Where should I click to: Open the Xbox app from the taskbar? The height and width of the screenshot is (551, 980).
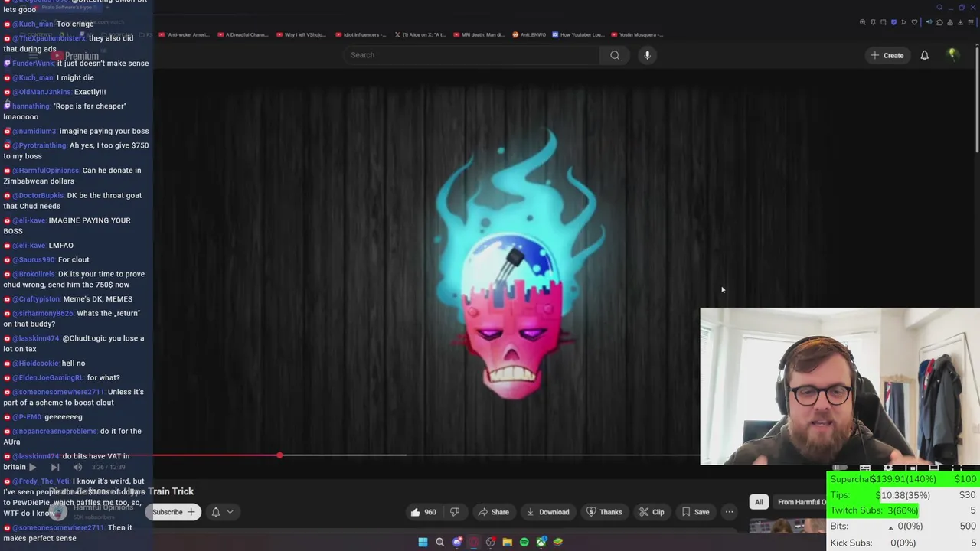(541, 542)
